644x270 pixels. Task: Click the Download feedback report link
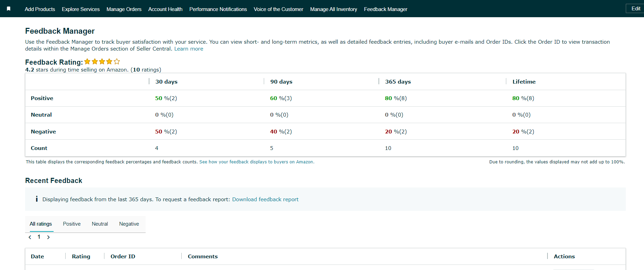(265, 199)
